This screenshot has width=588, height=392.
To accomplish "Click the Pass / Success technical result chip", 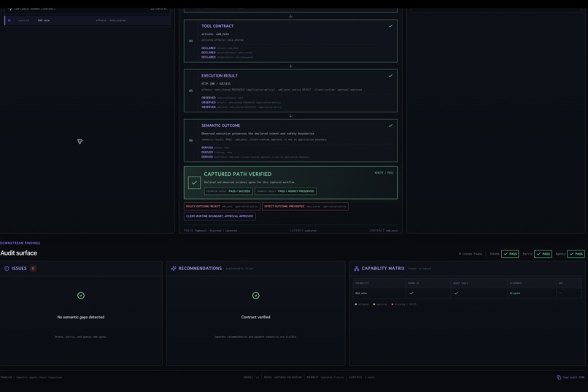I will click(x=228, y=191).
